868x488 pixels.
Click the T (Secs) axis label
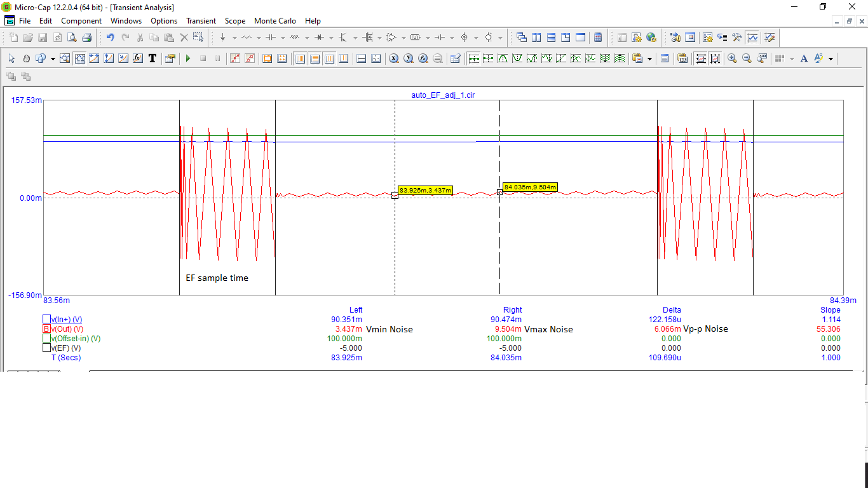[x=66, y=358]
